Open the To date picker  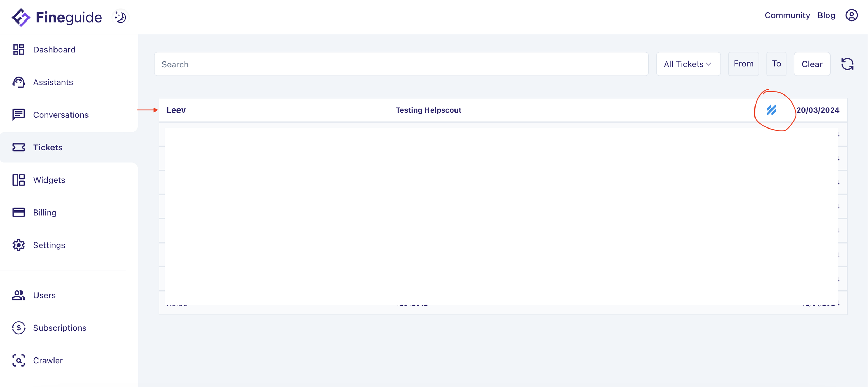coord(776,64)
